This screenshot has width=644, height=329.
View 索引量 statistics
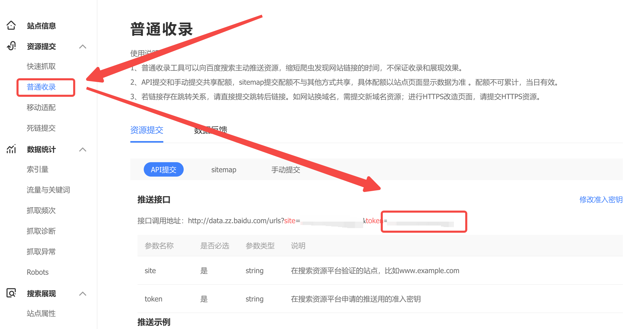point(37,169)
